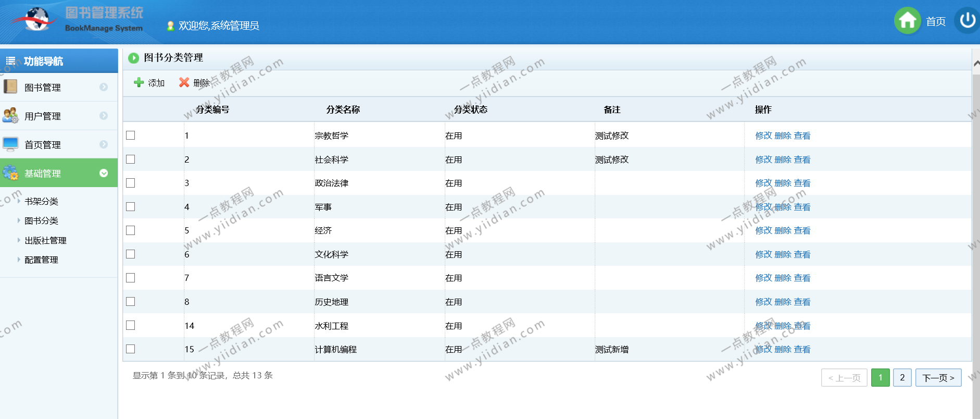Click 修改 for 宗教哲学 row
Screen dimensions: 980x419
(764, 135)
